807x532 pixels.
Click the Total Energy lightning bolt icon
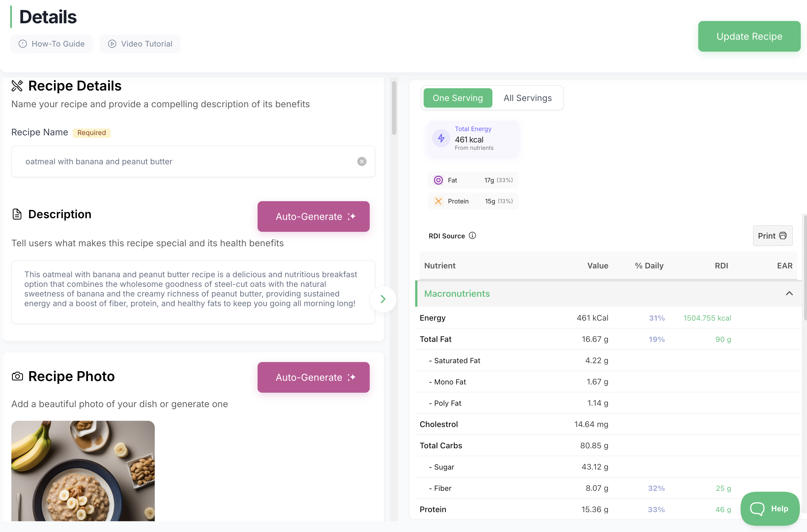coord(441,138)
